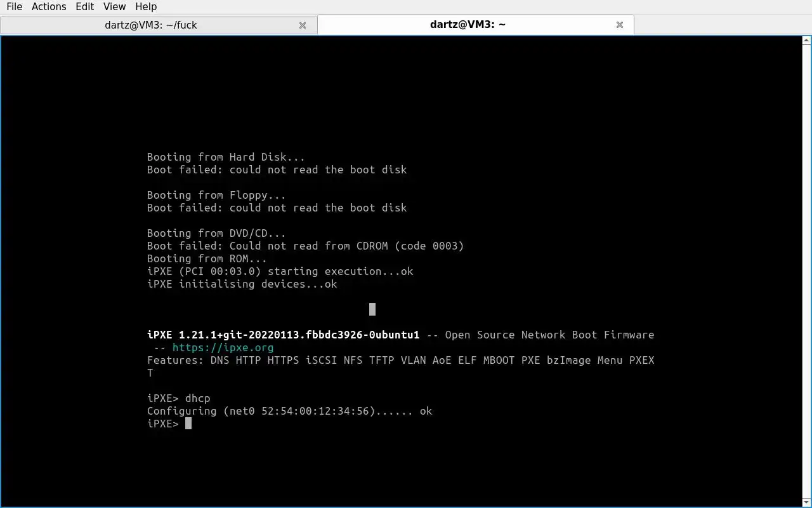The image size is (812, 508).
Task: Click 'Could not read from CDROM' error line
Action: click(305, 246)
